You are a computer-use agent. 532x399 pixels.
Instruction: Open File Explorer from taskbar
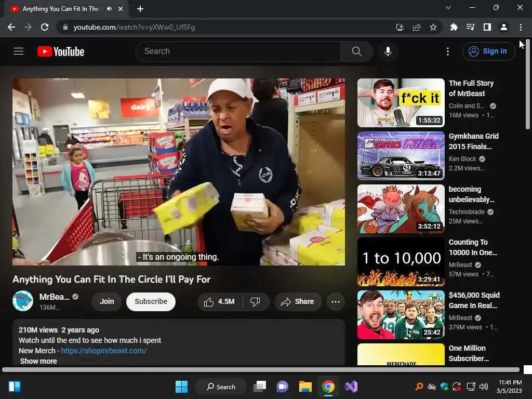coord(305,387)
